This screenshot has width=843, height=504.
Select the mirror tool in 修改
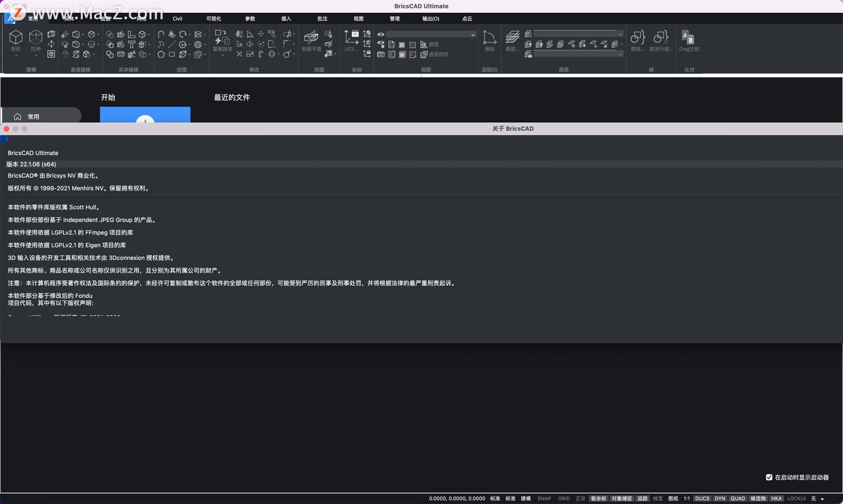239,34
